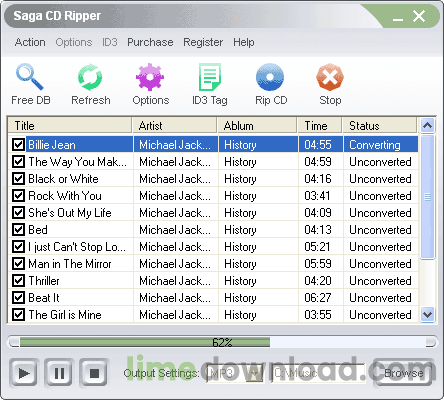Sort by the Ablum column header

(x=257, y=126)
